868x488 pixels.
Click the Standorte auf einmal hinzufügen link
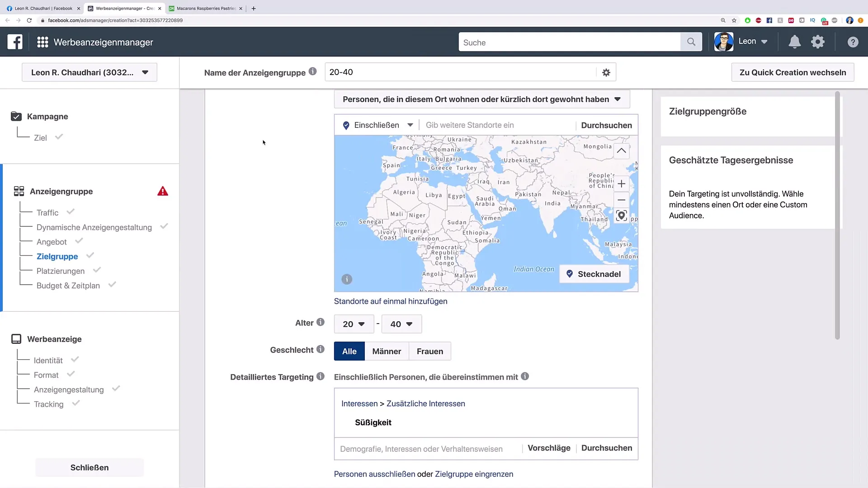click(x=391, y=301)
